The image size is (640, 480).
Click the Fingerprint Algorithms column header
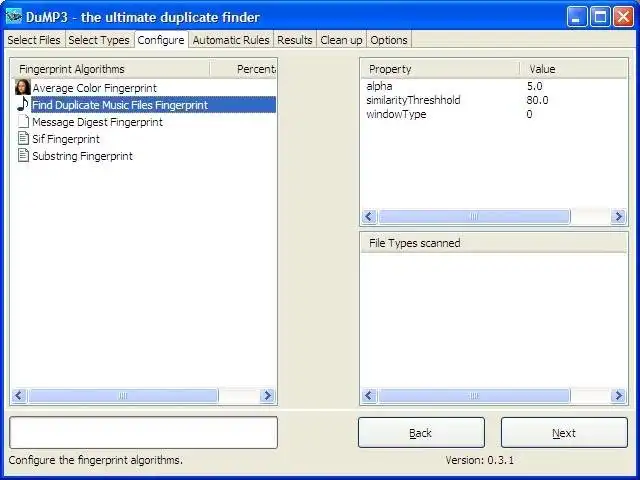(x=110, y=69)
